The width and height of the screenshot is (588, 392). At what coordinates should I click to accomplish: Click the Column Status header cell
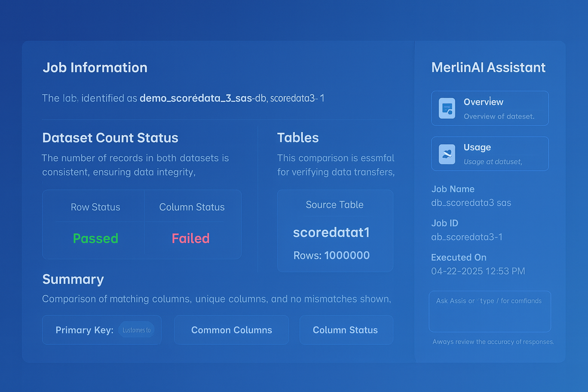[x=191, y=207]
